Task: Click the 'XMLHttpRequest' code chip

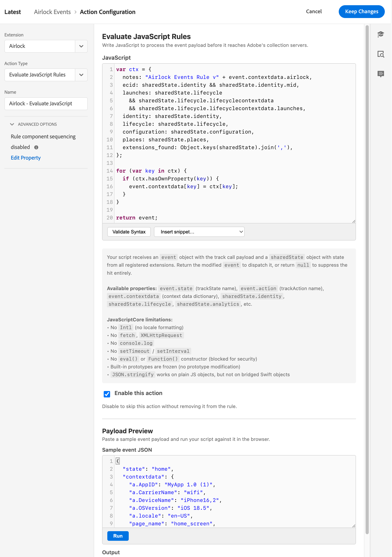Action: point(161,335)
